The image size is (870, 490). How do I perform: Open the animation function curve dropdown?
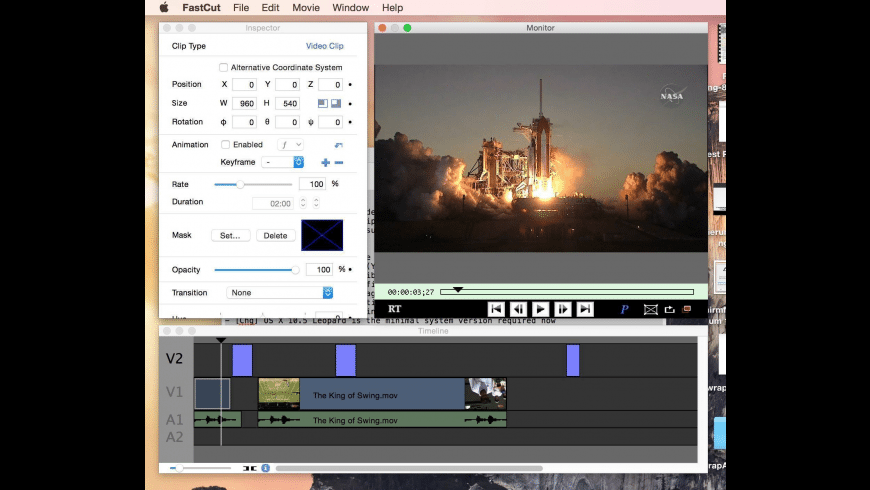pos(290,144)
